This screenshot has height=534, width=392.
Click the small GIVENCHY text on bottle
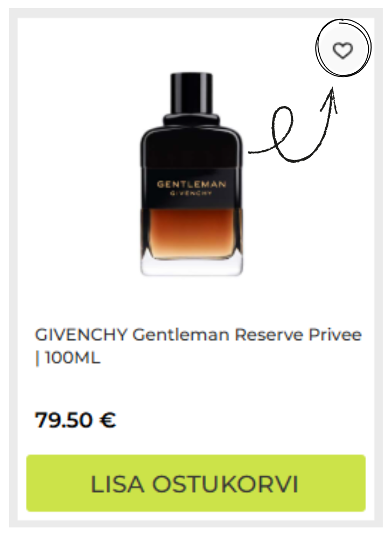[191, 193]
